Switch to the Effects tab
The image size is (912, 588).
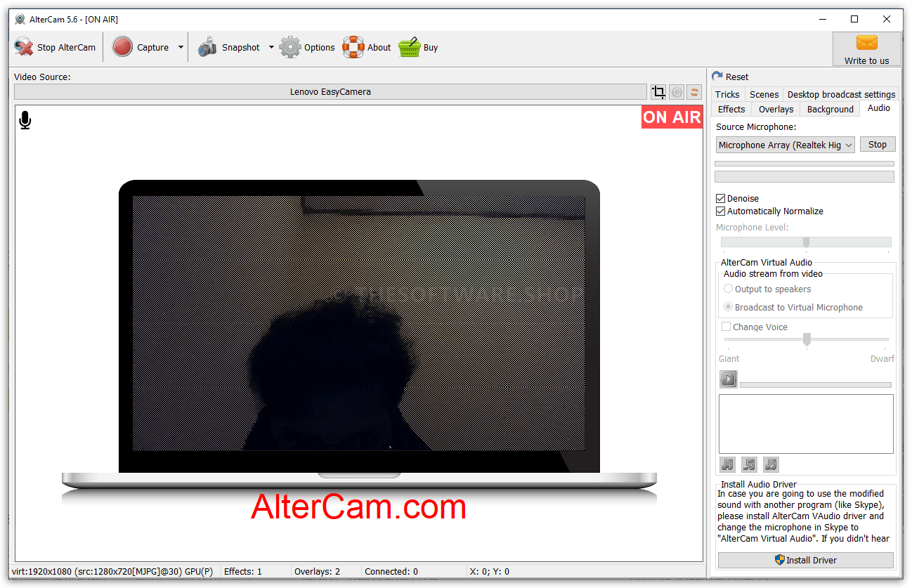[x=731, y=109]
